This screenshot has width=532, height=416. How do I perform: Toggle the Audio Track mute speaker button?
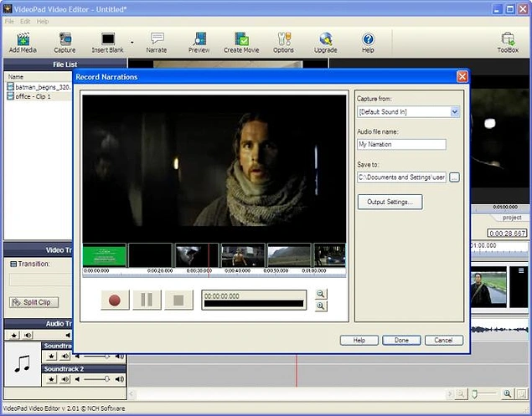pyautogui.click(x=28, y=336)
